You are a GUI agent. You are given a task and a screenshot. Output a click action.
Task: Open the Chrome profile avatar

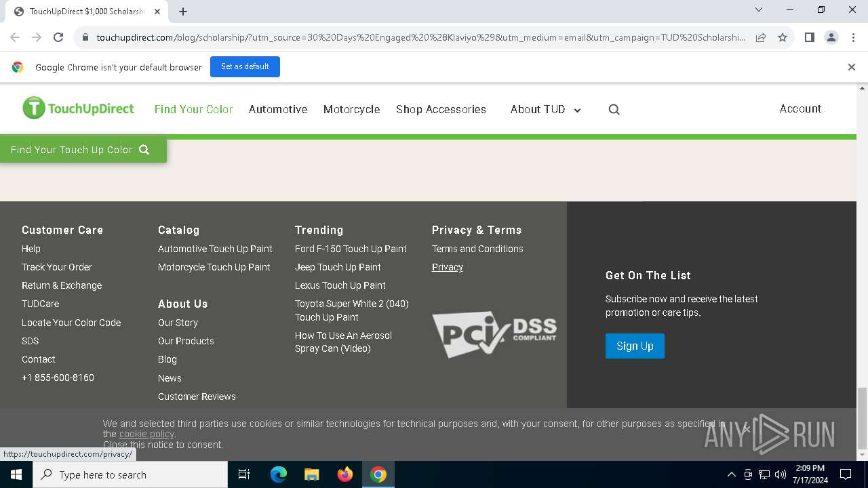coord(831,37)
